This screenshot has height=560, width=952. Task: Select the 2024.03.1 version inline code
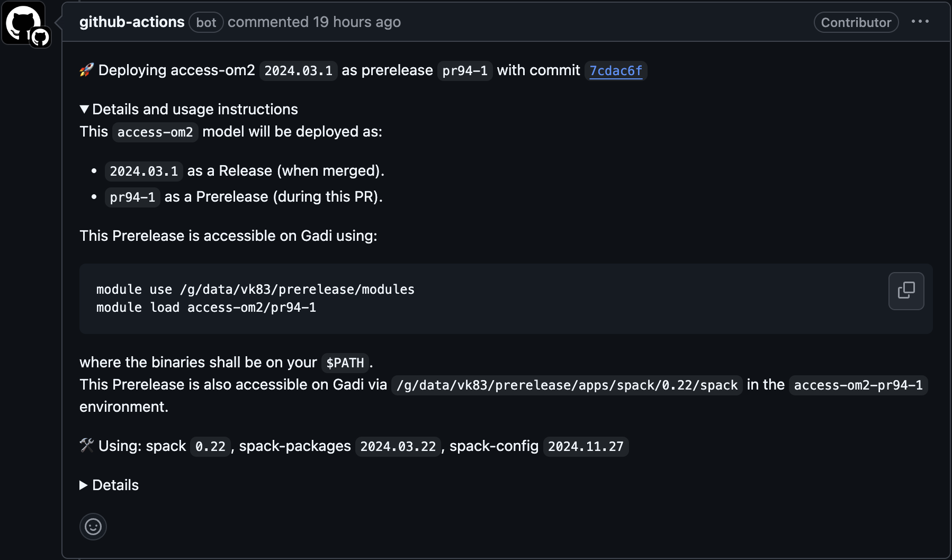(x=298, y=70)
